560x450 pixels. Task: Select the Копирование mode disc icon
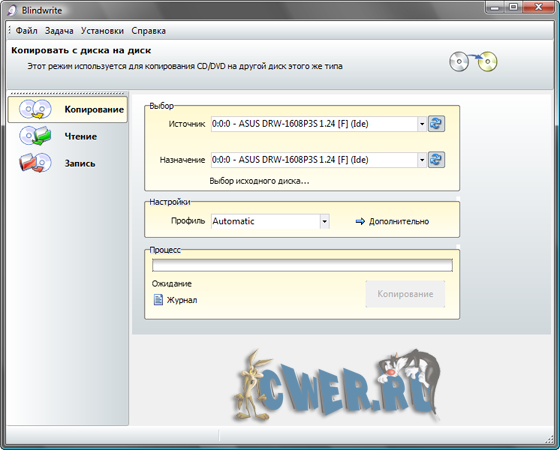(35, 109)
